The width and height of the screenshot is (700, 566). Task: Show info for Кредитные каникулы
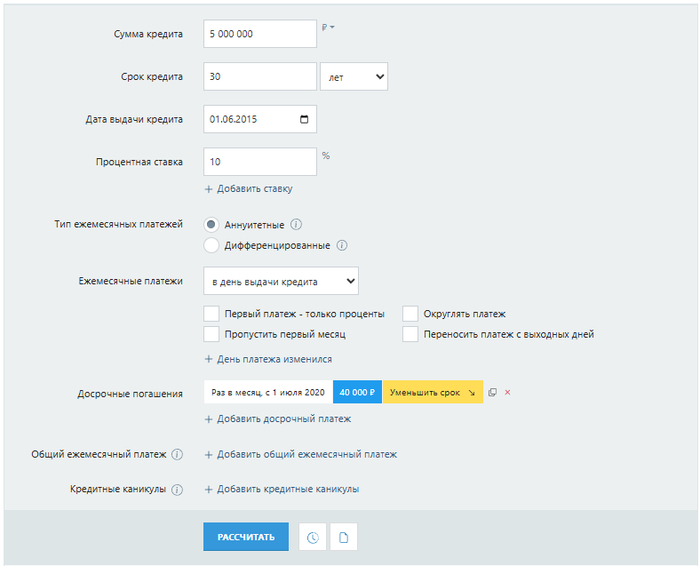[177, 490]
